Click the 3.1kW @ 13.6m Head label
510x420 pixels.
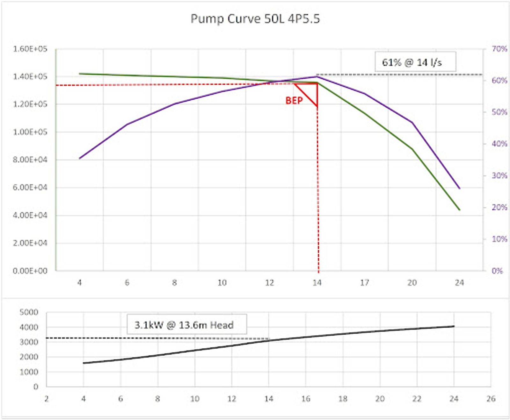point(186,324)
